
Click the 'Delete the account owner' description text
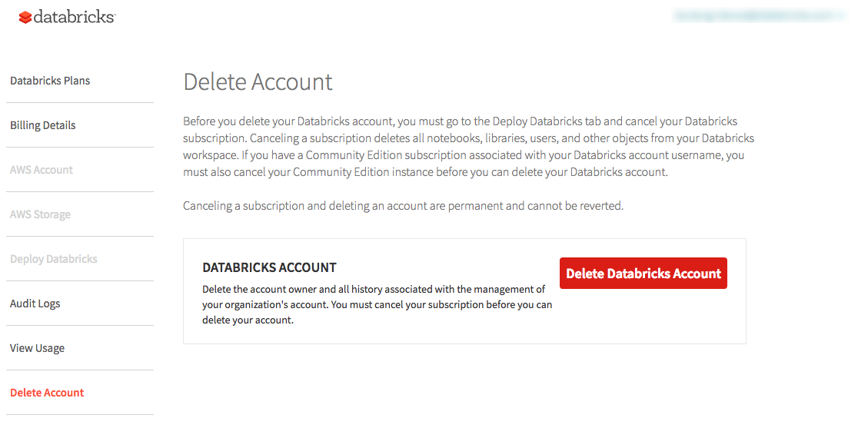[x=374, y=289]
